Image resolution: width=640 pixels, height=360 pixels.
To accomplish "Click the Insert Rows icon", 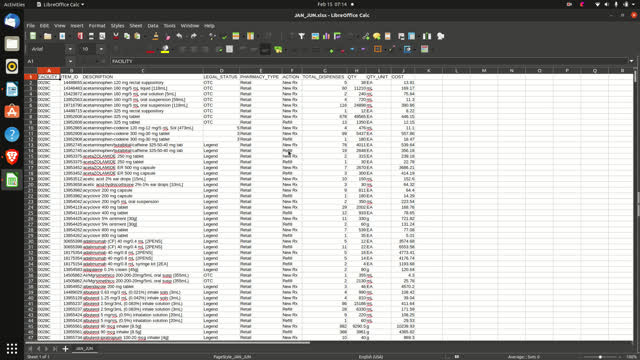I will [236, 36].
